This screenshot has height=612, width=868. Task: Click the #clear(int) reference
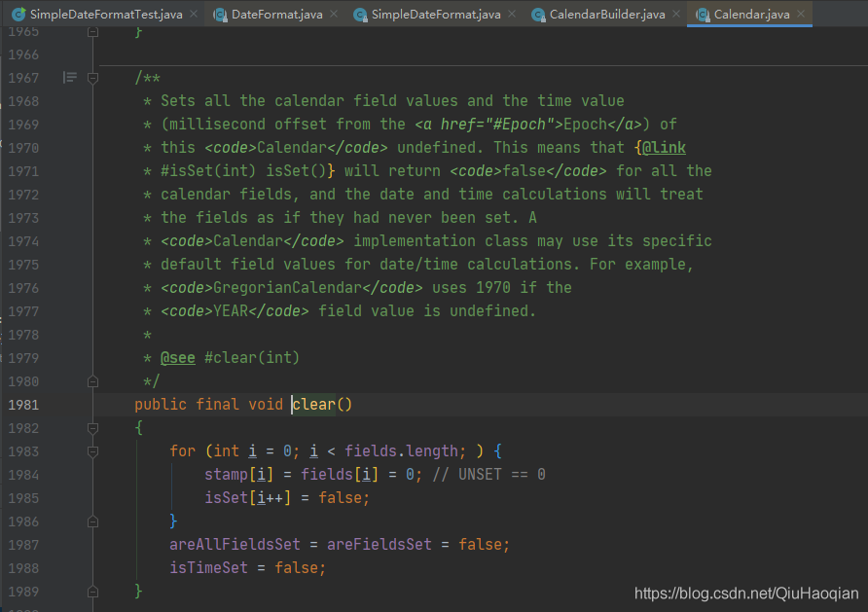tap(252, 358)
